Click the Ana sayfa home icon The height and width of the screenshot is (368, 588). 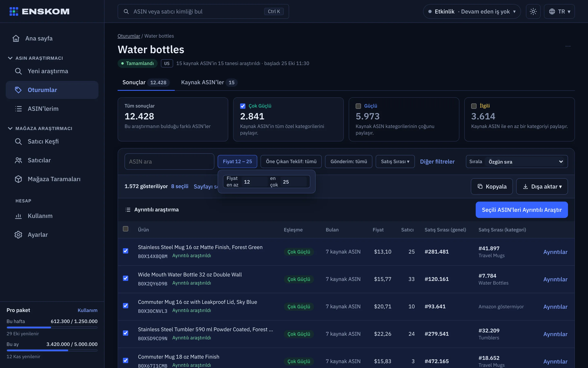[x=16, y=38]
